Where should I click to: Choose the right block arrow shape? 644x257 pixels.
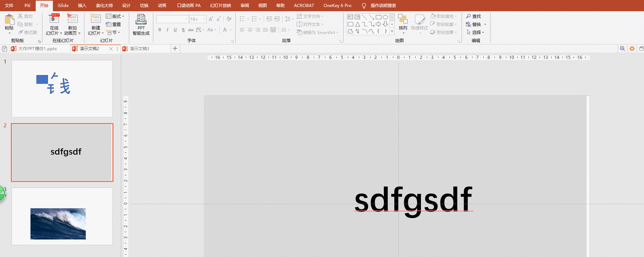[378, 24]
